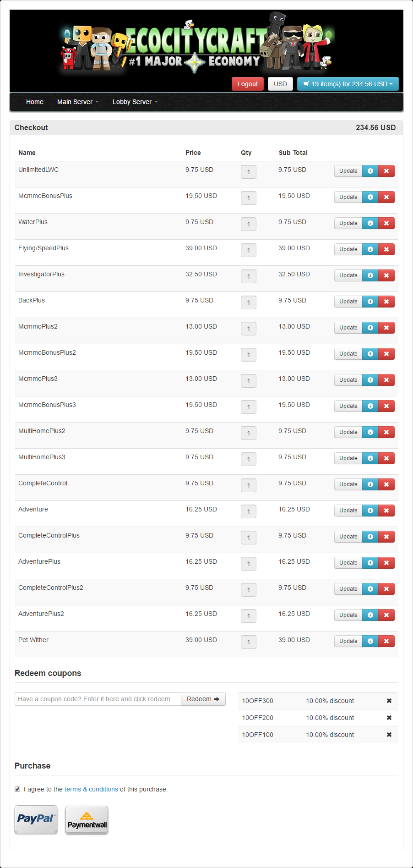Pay using the PayPal logo button

click(36, 819)
